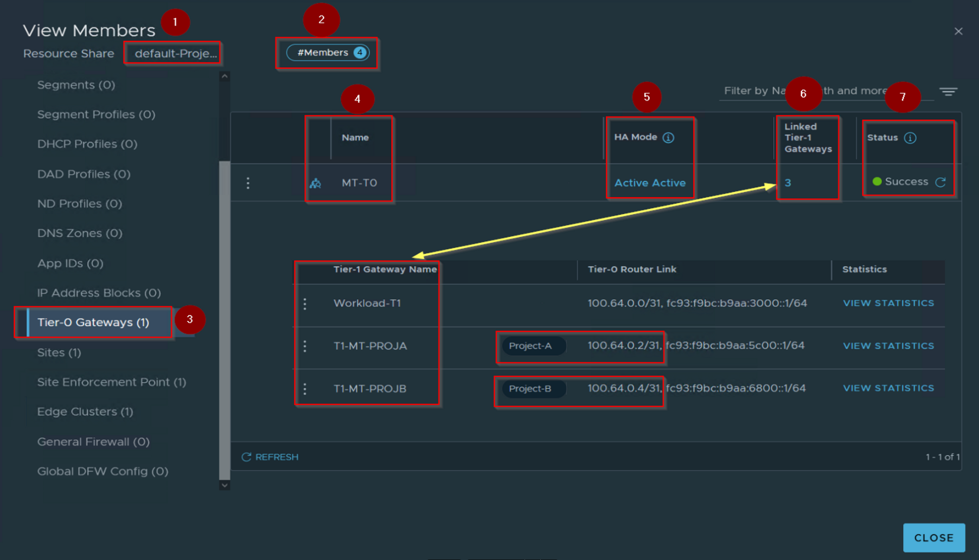979x560 pixels.
Task: Click the MT-T0 gateway topology icon
Action: (x=315, y=183)
